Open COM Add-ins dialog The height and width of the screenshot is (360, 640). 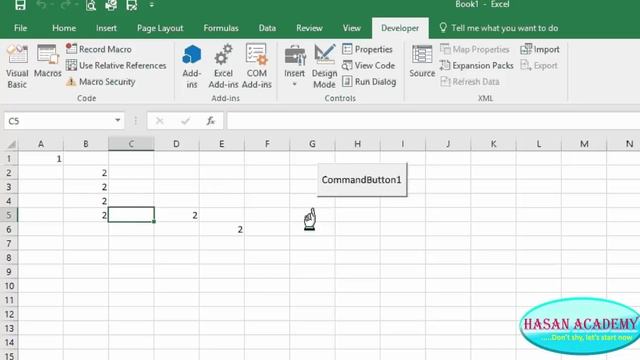[x=256, y=67]
